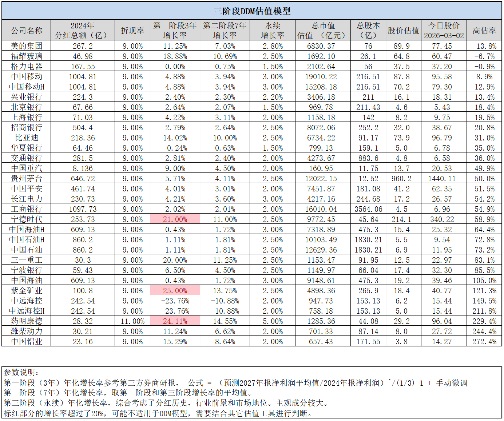Select 紫金矿业's highlighted 25.00% growth cell
Viewport: 504px width, 421px height.
175,290
